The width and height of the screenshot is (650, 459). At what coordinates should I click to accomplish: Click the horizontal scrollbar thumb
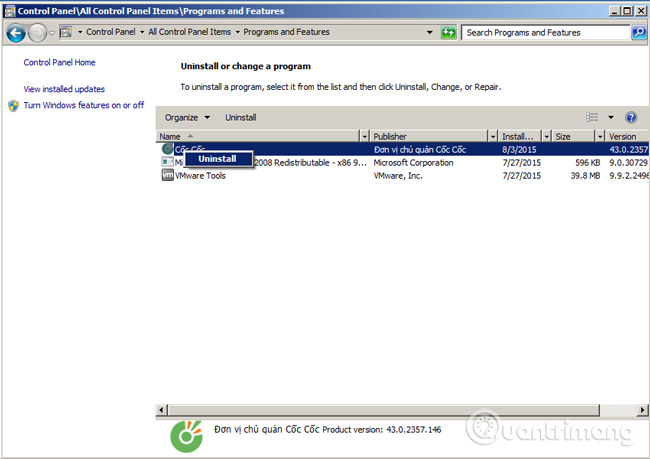click(383, 410)
